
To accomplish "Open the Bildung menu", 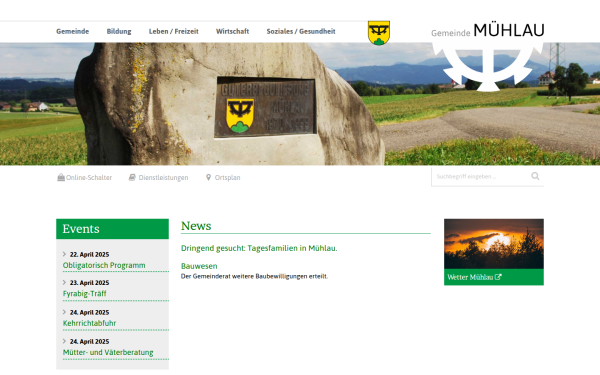I will (119, 31).
